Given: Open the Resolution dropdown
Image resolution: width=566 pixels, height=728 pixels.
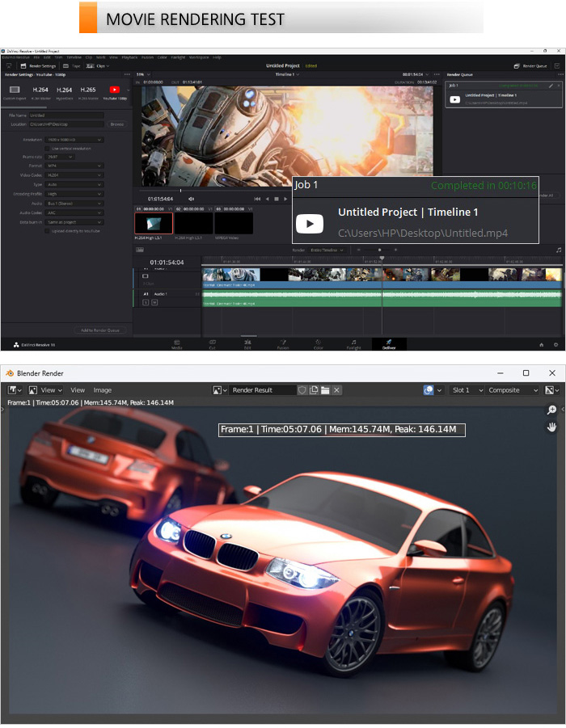Looking at the screenshot, I should coord(74,139).
